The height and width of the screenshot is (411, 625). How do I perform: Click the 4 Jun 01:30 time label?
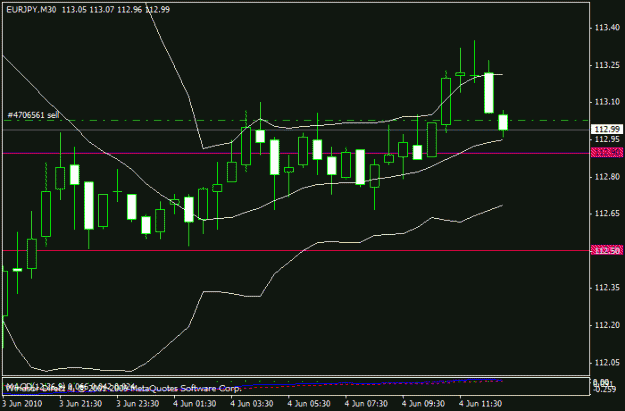[195, 403]
